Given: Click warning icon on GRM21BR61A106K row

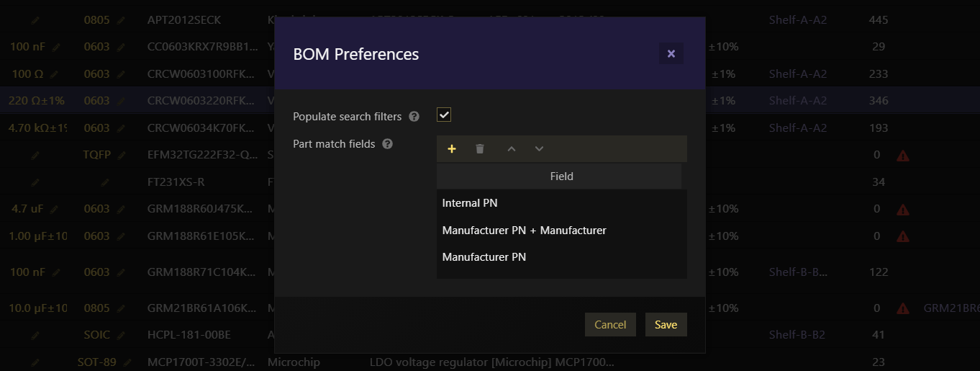Looking at the screenshot, I should click(x=903, y=308).
